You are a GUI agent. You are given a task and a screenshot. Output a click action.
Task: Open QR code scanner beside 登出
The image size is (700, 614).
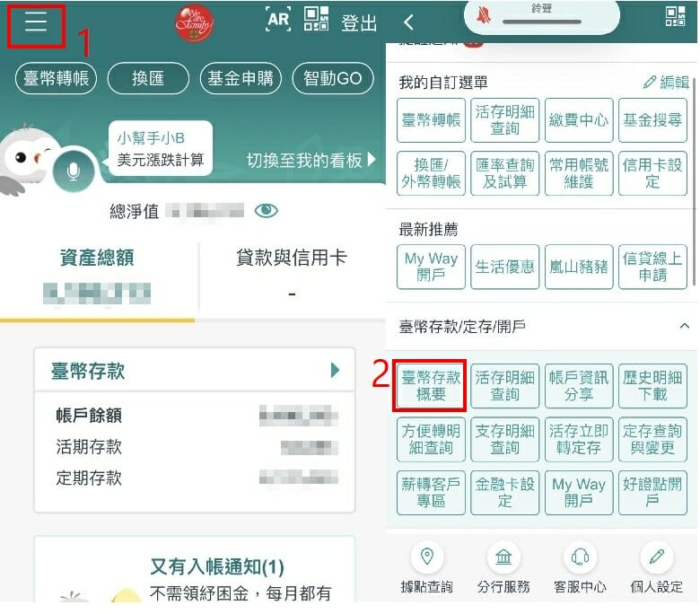[316, 21]
